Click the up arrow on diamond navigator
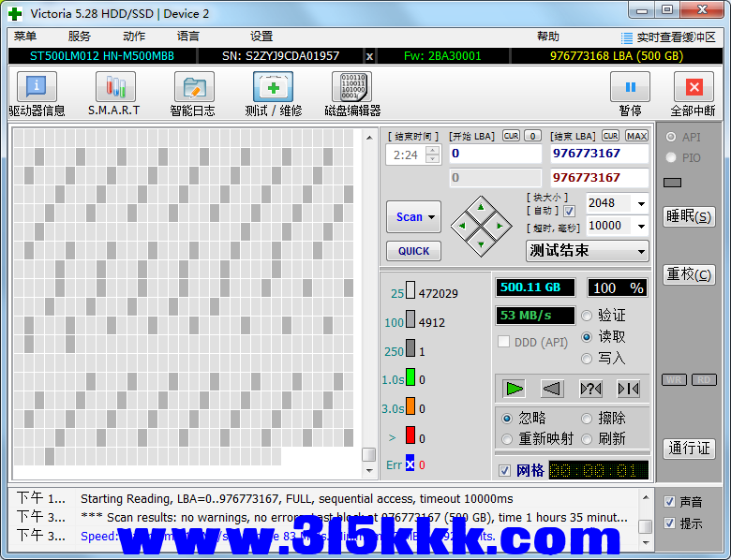The image size is (731, 560). pyautogui.click(x=481, y=207)
